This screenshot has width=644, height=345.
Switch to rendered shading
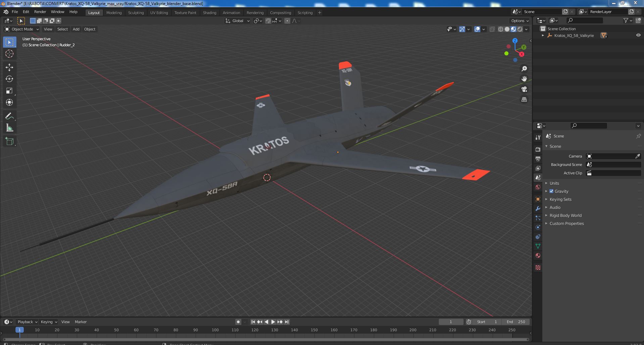tap(520, 29)
